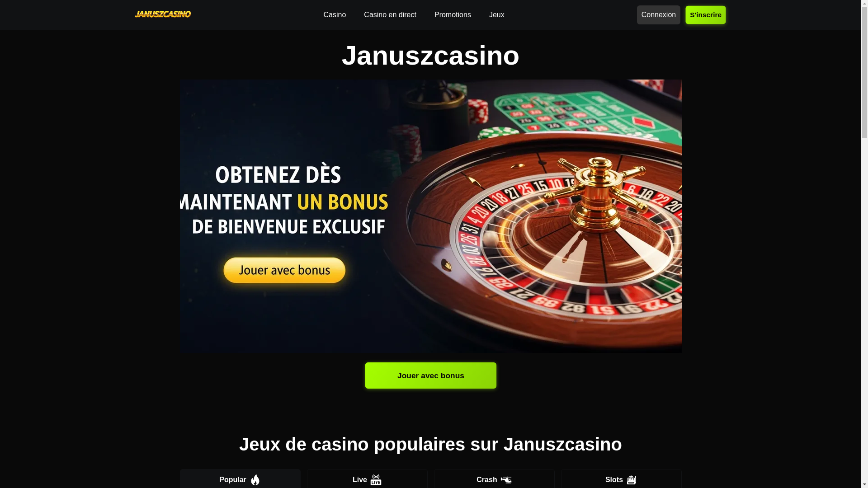Click the page vertical scrollbar
868x488 pixels.
point(864,244)
